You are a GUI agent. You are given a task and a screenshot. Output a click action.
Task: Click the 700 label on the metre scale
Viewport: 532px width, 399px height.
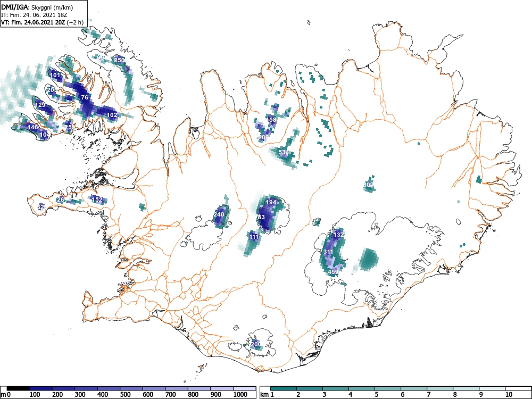click(x=170, y=394)
